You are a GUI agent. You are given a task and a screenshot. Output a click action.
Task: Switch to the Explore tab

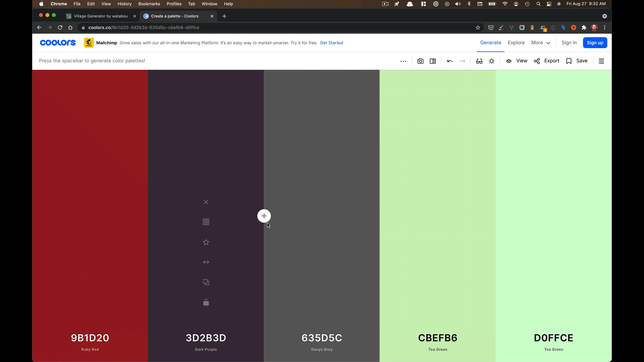[516, 43]
